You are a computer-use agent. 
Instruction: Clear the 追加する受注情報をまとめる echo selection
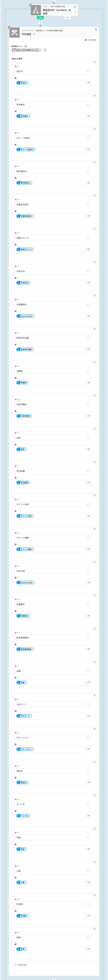point(45,50)
